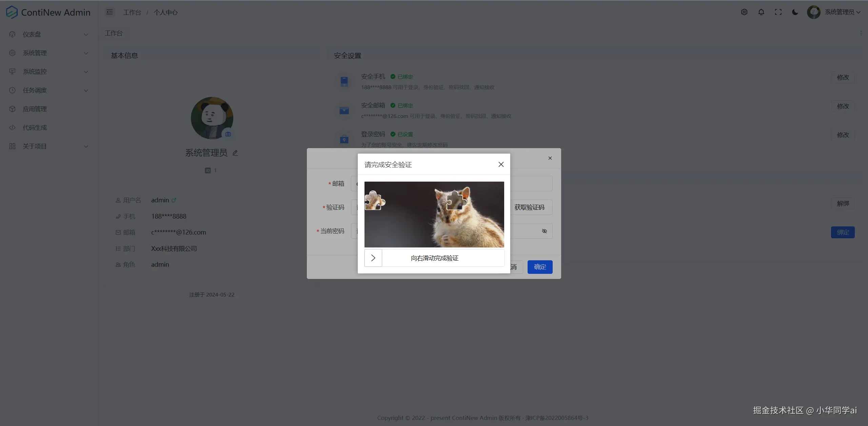
Task: Collapse sidebar with menu fold icon
Action: (x=110, y=12)
